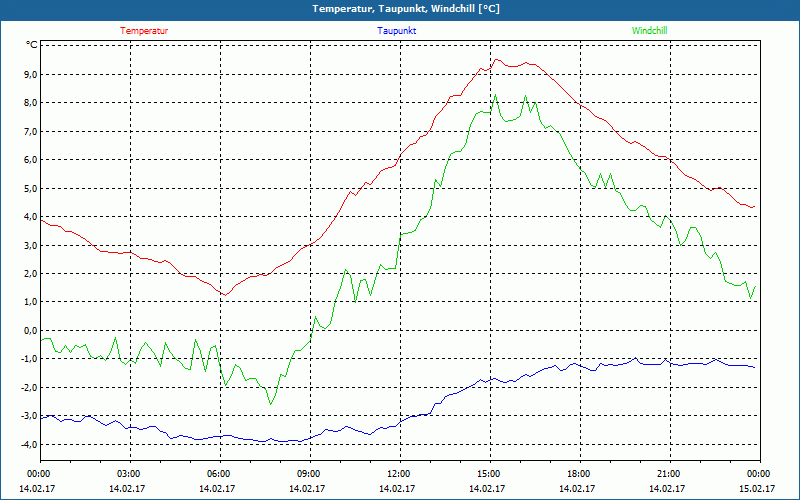
Task: Click the 4,0 y-axis value
Action: pos(31,216)
